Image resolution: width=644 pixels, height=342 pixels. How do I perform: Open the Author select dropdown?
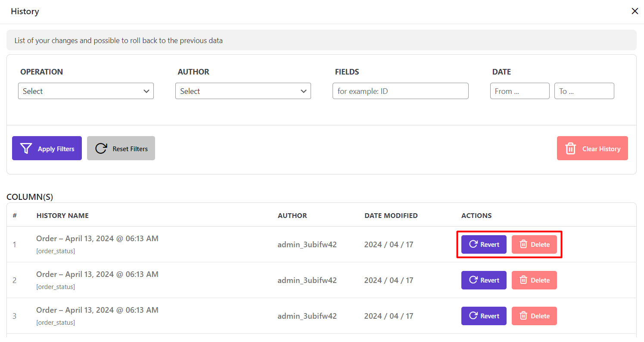[x=243, y=91]
